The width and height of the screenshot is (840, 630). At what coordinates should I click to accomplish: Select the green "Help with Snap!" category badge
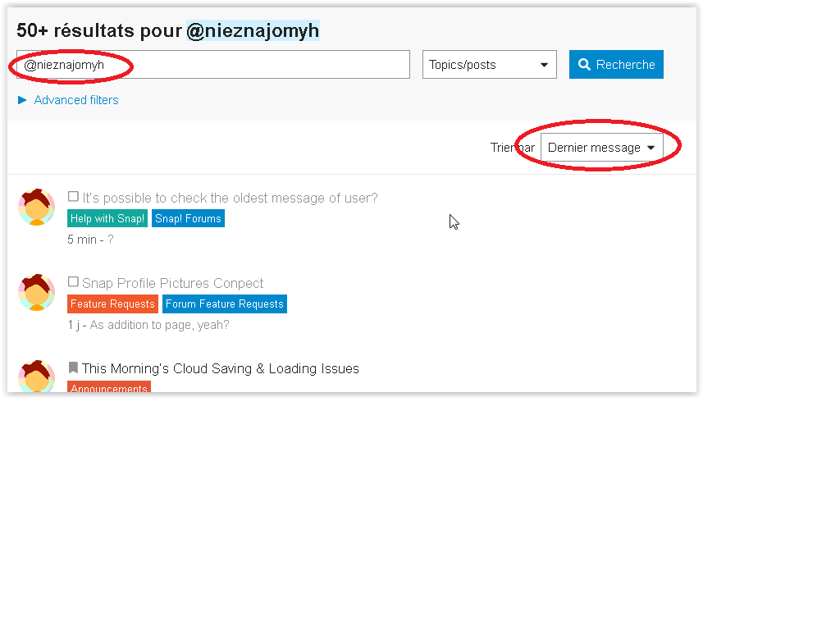(107, 218)
